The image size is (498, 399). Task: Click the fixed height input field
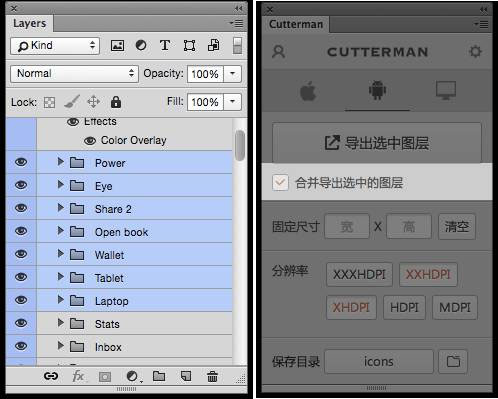coord(409,227)
